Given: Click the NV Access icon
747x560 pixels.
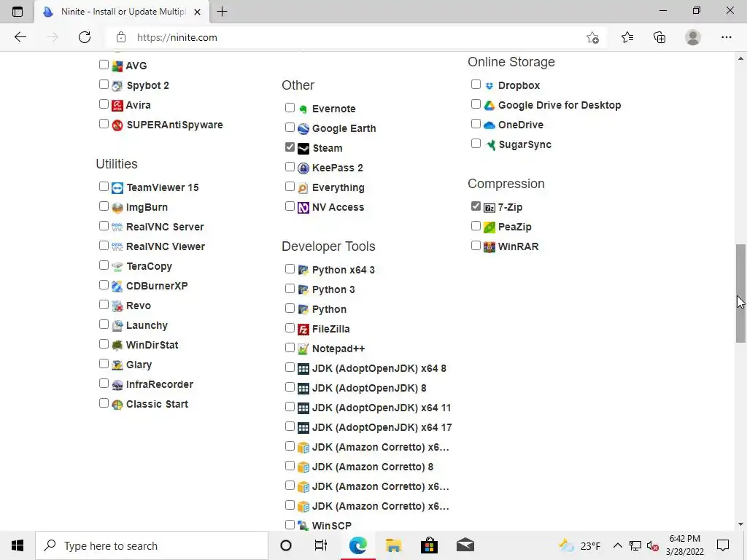Looking at the screenshot, I should tap(303, 208).
